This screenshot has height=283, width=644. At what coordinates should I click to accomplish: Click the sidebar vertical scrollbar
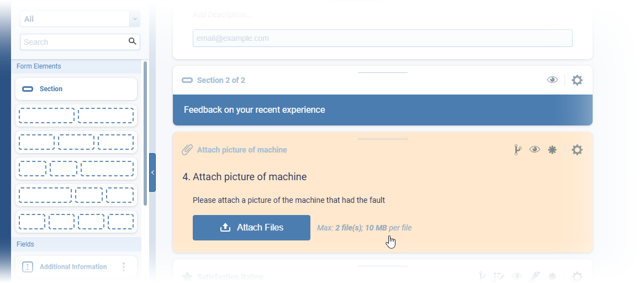pyautogui.click(x=145, y=133)
